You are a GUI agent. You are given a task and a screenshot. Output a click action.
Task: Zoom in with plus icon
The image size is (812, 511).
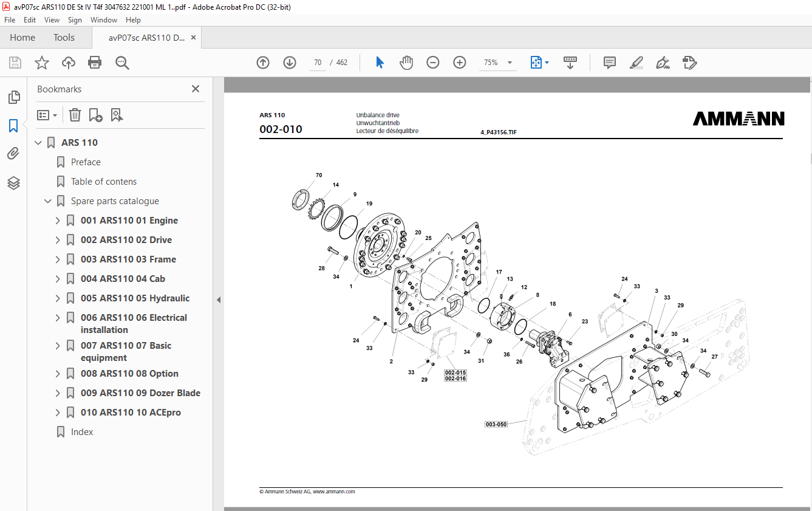click(460, 63)
